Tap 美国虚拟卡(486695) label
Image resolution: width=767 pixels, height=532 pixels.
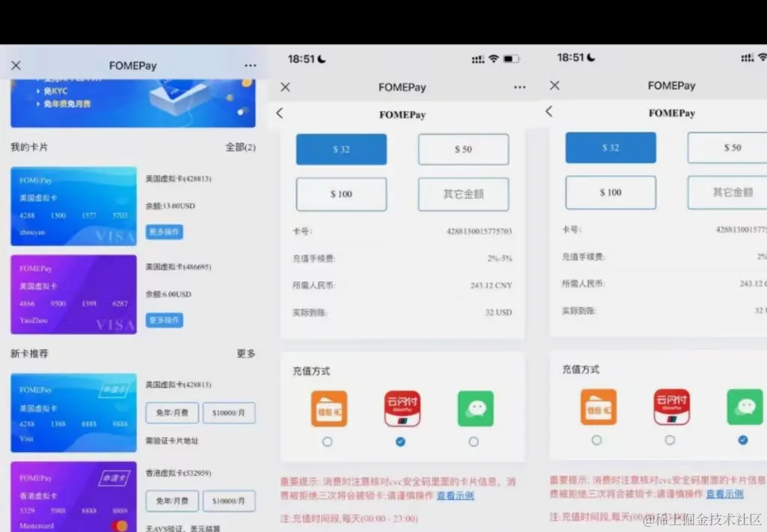(x=179, y=267)
